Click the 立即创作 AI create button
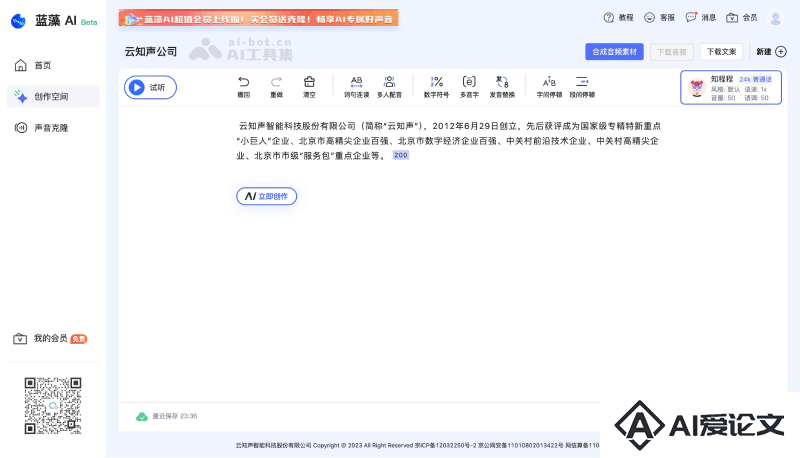Viewport: 800px width, 458px height. (x=266, y=196)
